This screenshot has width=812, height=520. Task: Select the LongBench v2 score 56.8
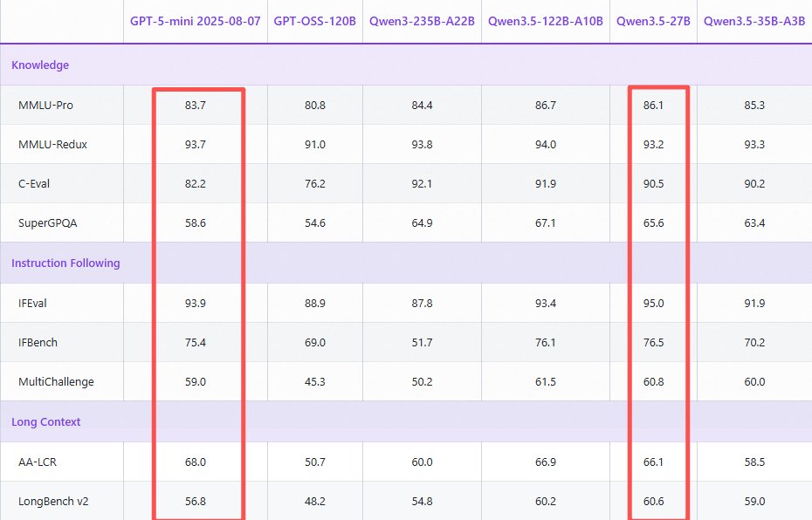pos(196,502)
